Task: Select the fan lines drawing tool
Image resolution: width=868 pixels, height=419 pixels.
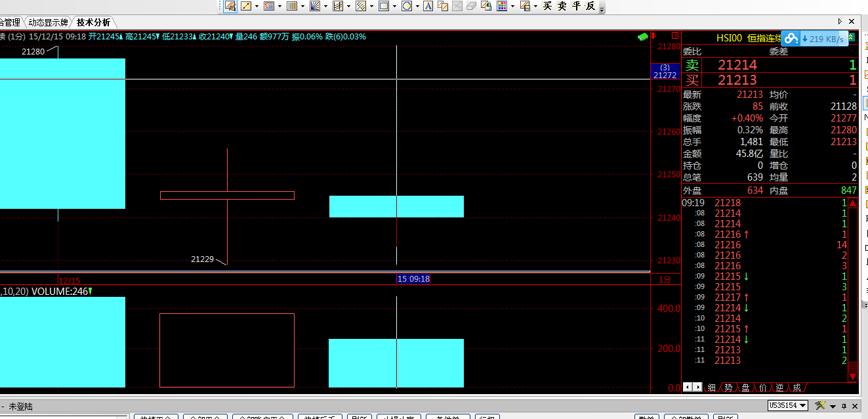Action: [x=314, y=6]
